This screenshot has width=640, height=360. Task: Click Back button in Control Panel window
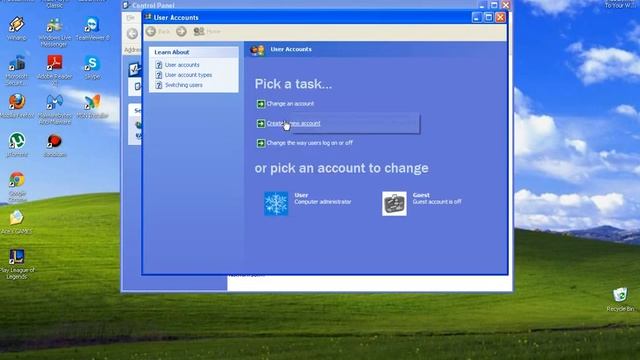tap(132, 33)
